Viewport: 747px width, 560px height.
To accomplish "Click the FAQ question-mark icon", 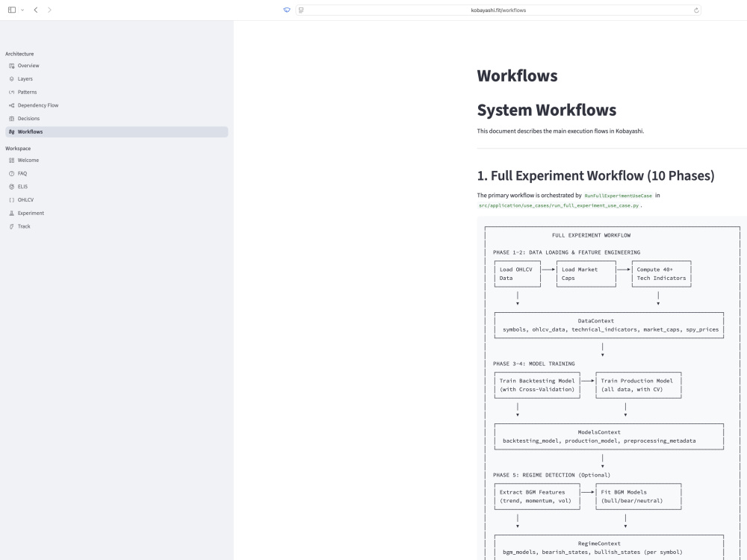I will click(11, 174).
